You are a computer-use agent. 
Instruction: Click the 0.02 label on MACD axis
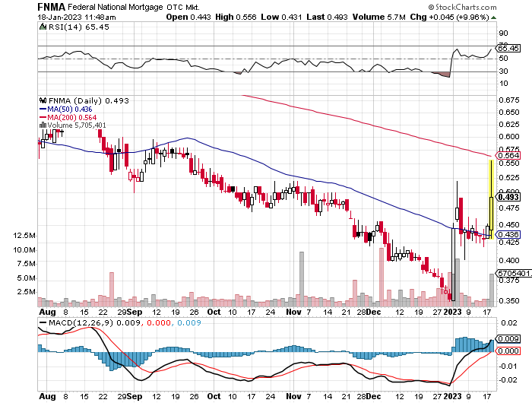point(509,323)
